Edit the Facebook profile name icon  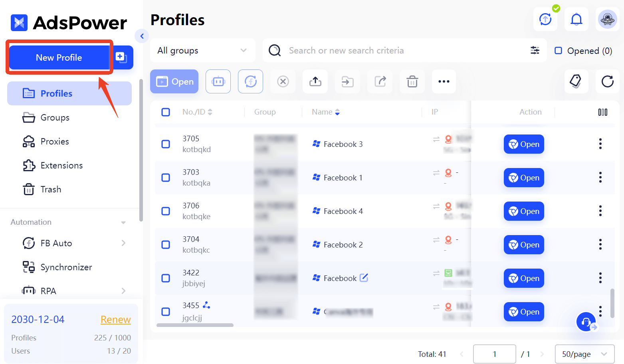[x=364, y=278]
